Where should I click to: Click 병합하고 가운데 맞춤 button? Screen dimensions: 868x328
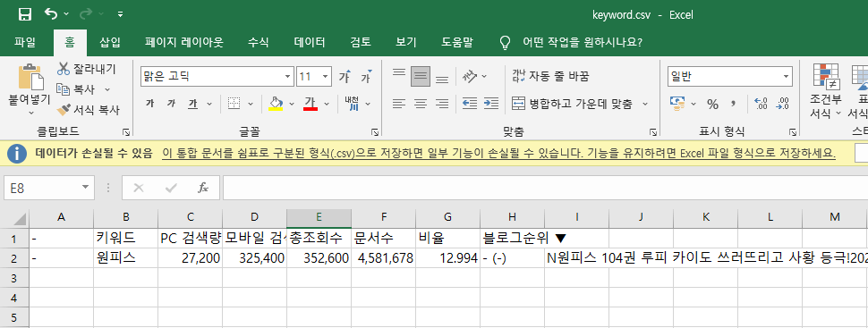[573, 104]
